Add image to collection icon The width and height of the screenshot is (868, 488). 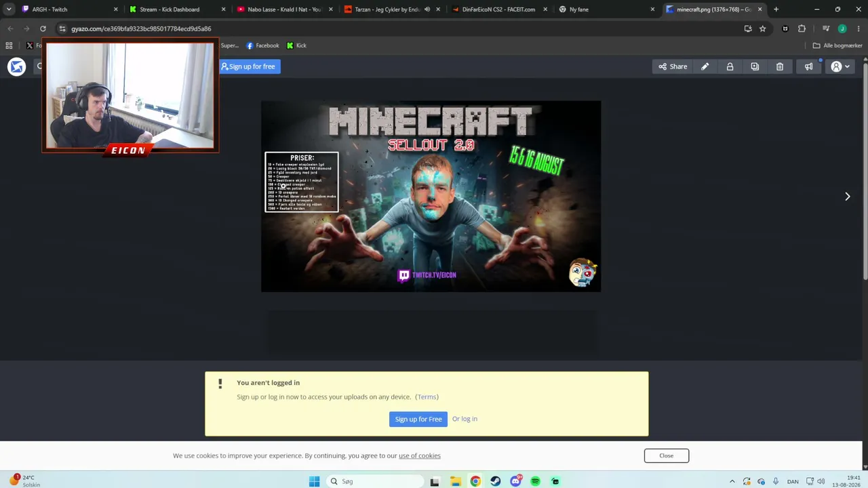(755, 66)
